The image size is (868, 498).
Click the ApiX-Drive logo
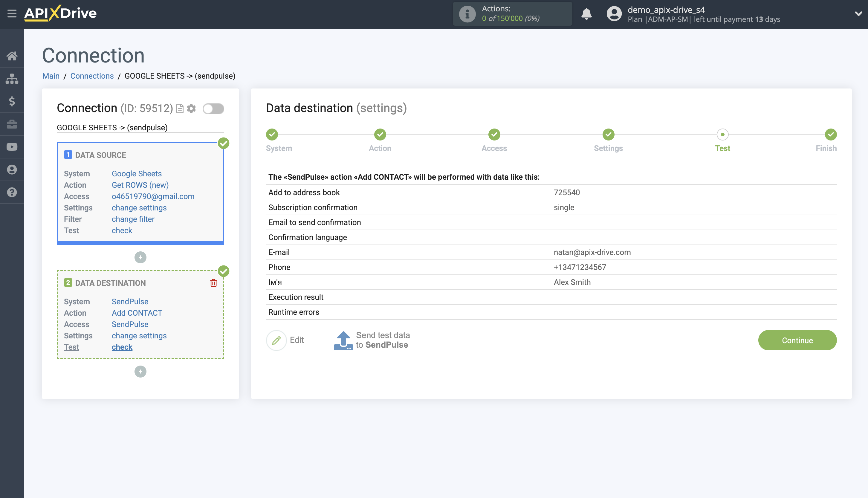(61, 13)
